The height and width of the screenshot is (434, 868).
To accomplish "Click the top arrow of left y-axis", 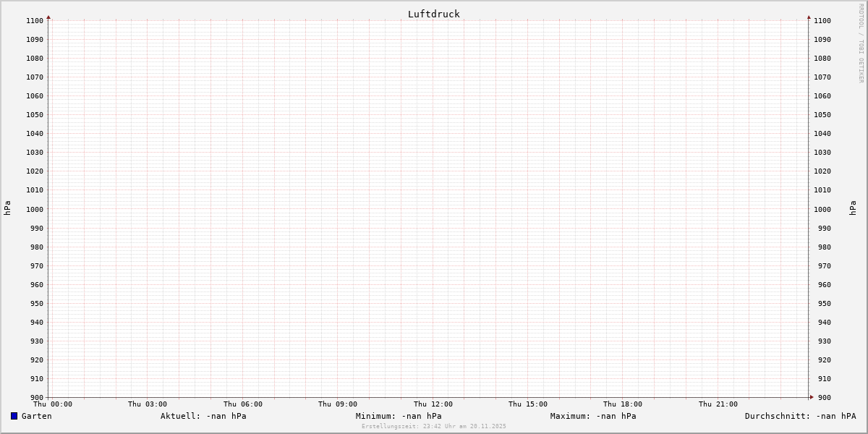I will [x=48, y=17].
